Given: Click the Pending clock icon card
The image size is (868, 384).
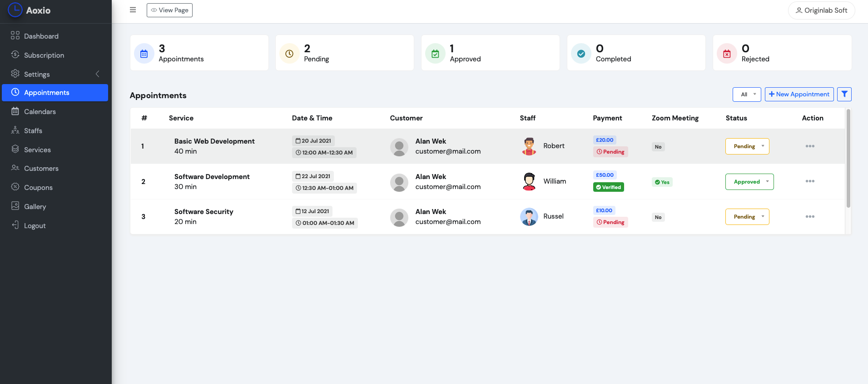Looking at the screenshot, I should 289,54.
